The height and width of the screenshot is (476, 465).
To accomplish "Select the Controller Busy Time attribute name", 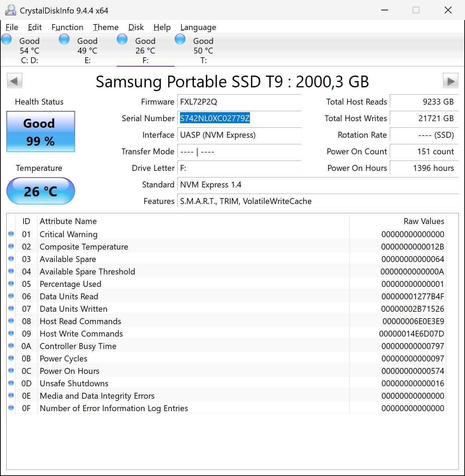I will [x=78, y=346].
